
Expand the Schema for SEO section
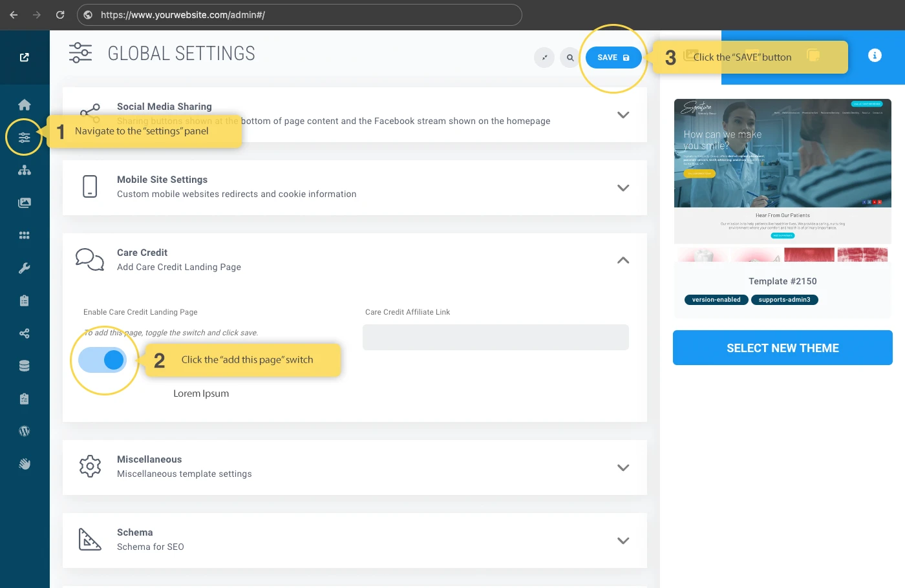click(x=623, y=541)
